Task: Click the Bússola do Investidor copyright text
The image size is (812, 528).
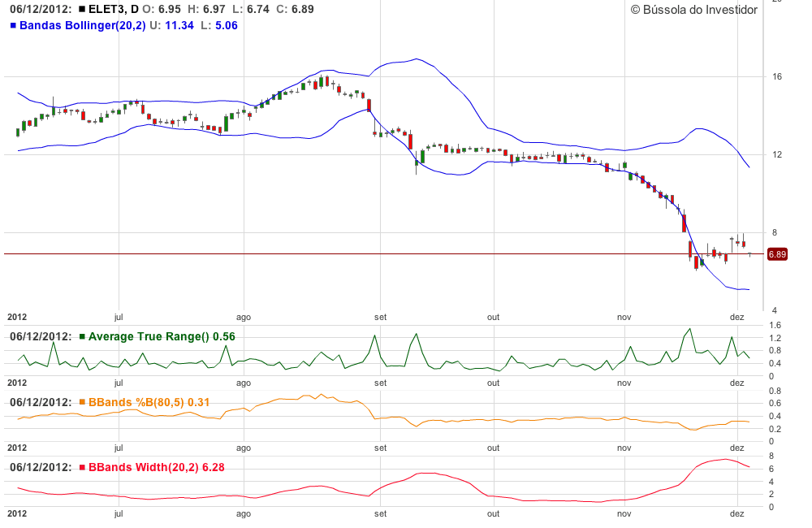Action: (x=694, y=10)
